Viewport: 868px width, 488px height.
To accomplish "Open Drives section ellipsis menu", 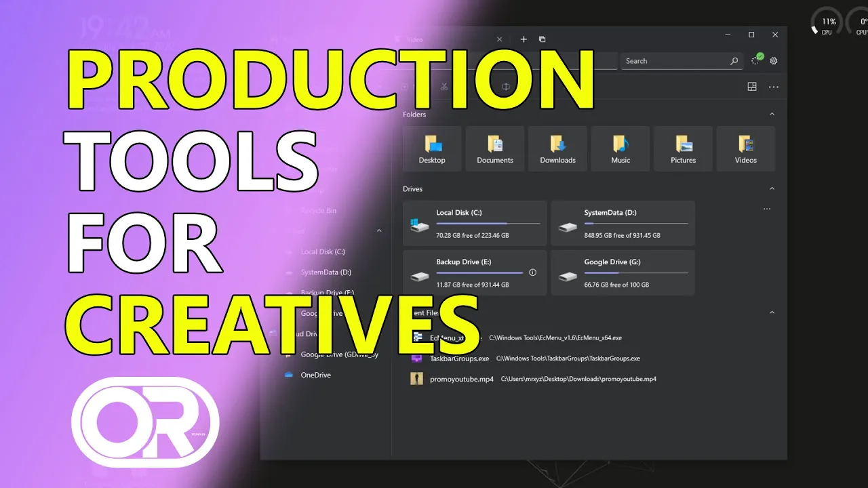I will coord(767,209).
